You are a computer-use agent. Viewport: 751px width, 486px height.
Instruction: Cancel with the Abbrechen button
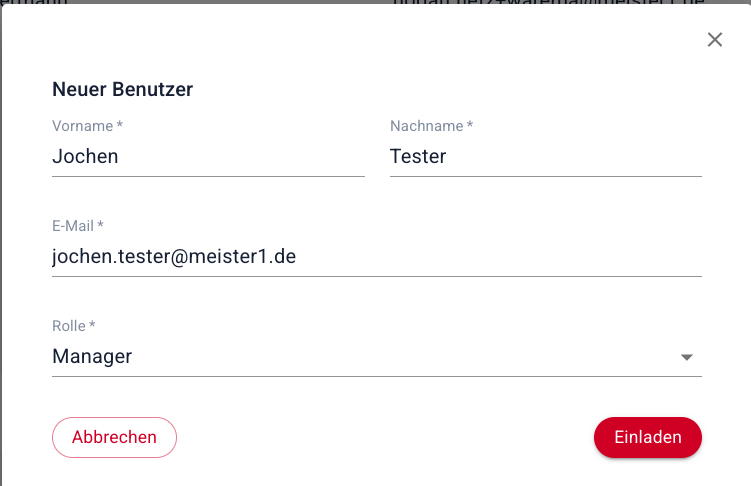[114, 437]
